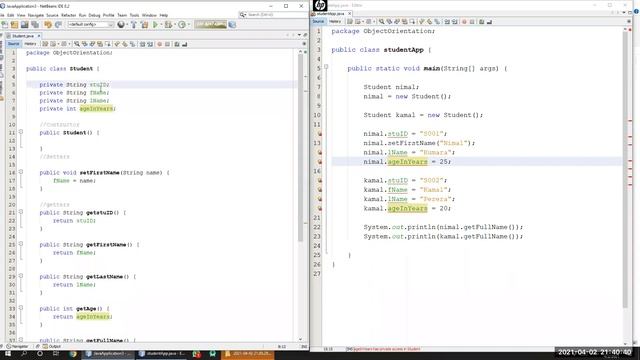Open the Output panel tab at bottom

tap(52, 347)
